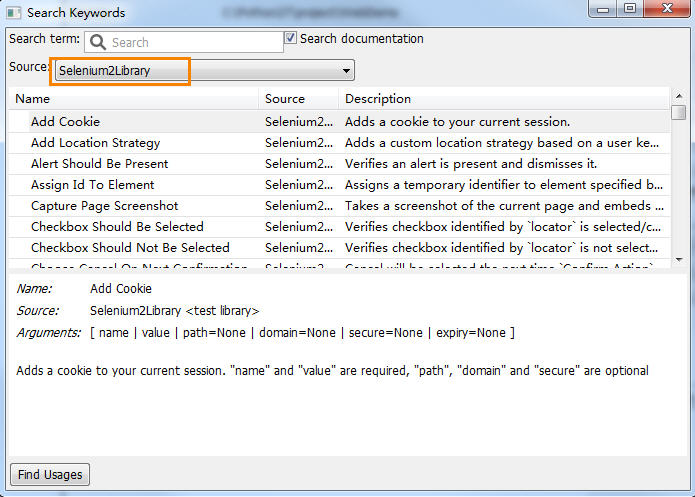Click the magnifier icon in search field
695x497 pixels.
[98, 42]
